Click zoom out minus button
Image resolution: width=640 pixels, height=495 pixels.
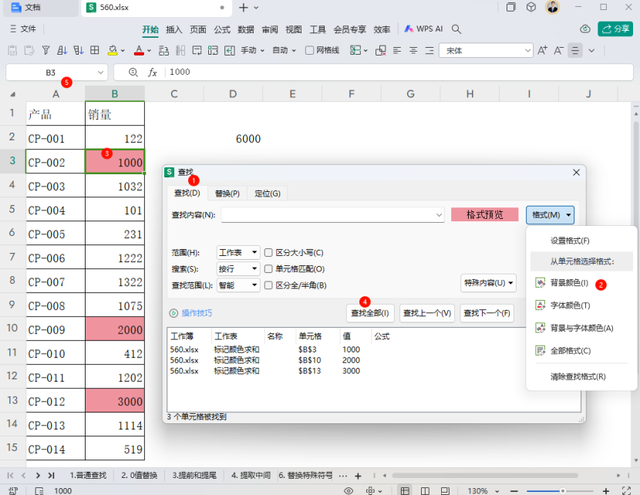pyautogui.click(x=514, y=491)
